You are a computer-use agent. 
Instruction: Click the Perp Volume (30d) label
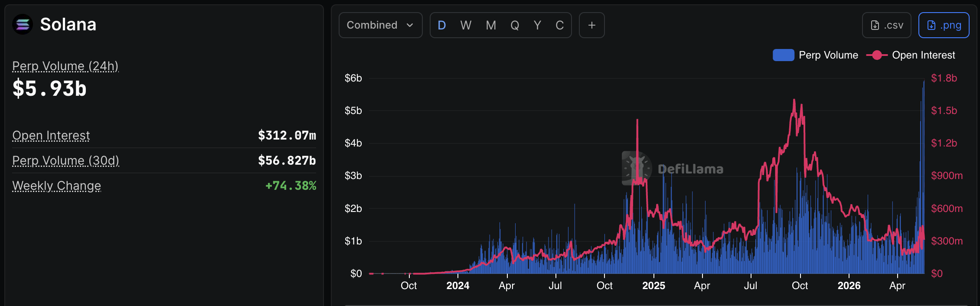tap(66, 160)
